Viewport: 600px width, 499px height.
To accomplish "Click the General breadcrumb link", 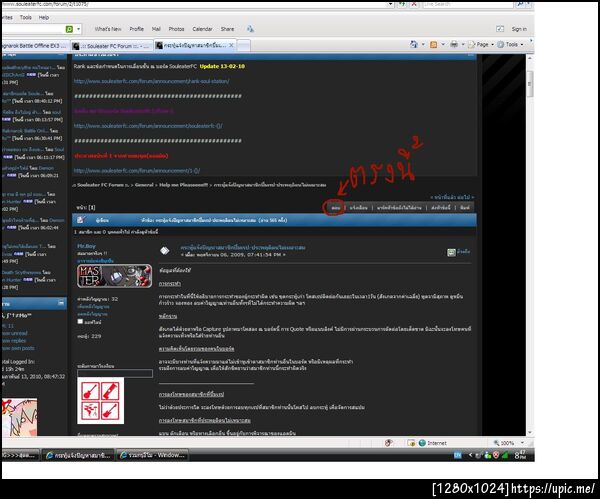I will pyautogui.click(x=144, y=185).
